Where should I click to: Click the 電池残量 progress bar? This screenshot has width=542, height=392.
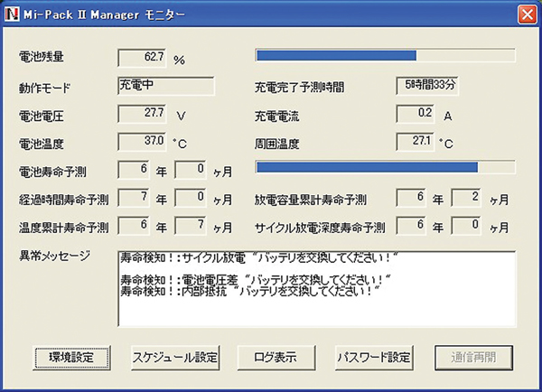(385, 55)
